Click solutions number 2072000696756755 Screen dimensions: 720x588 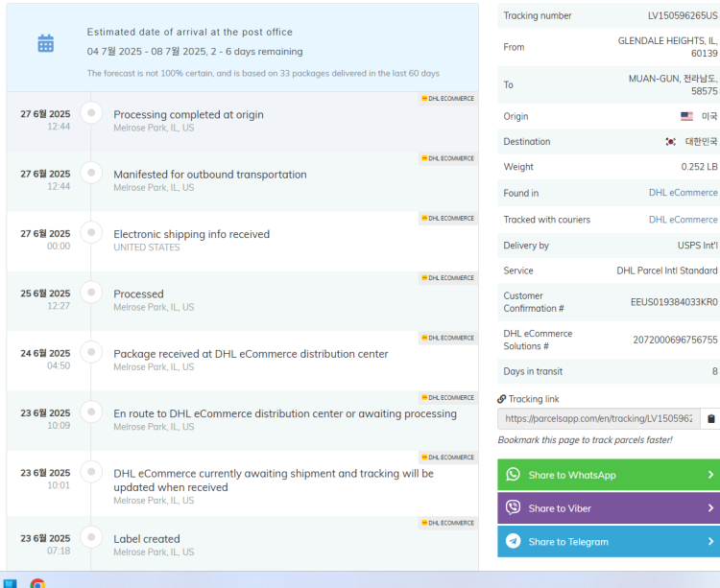coord(675,340)
